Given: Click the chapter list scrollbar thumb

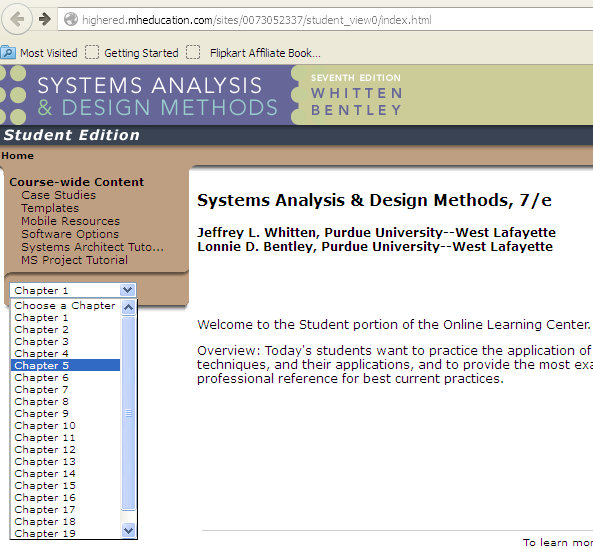Looking at the screenshot, I should [129, 413].
